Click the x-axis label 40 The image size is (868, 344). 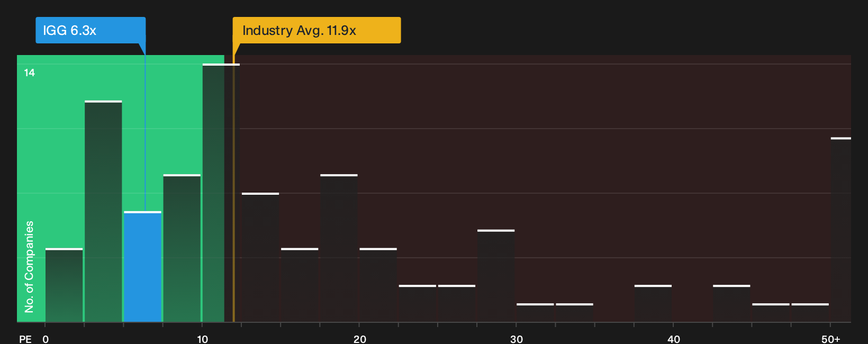674,339
